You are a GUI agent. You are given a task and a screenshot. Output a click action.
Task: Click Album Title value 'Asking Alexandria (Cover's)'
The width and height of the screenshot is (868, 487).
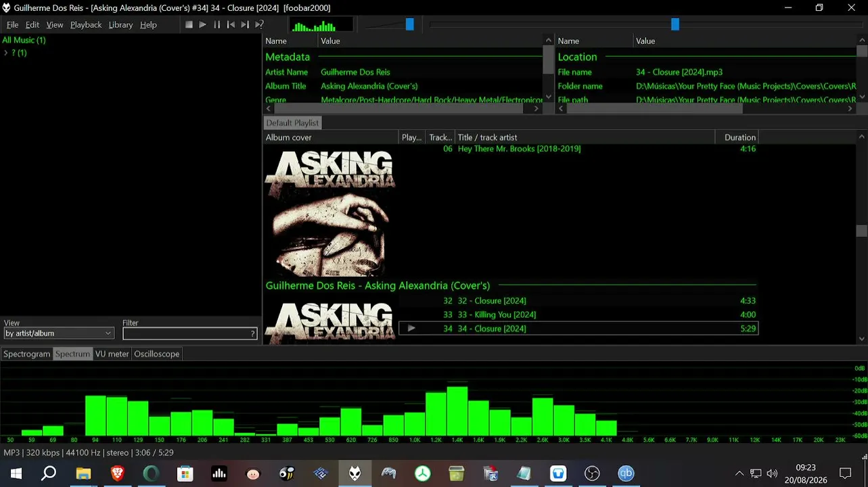[x=369, y=86]
